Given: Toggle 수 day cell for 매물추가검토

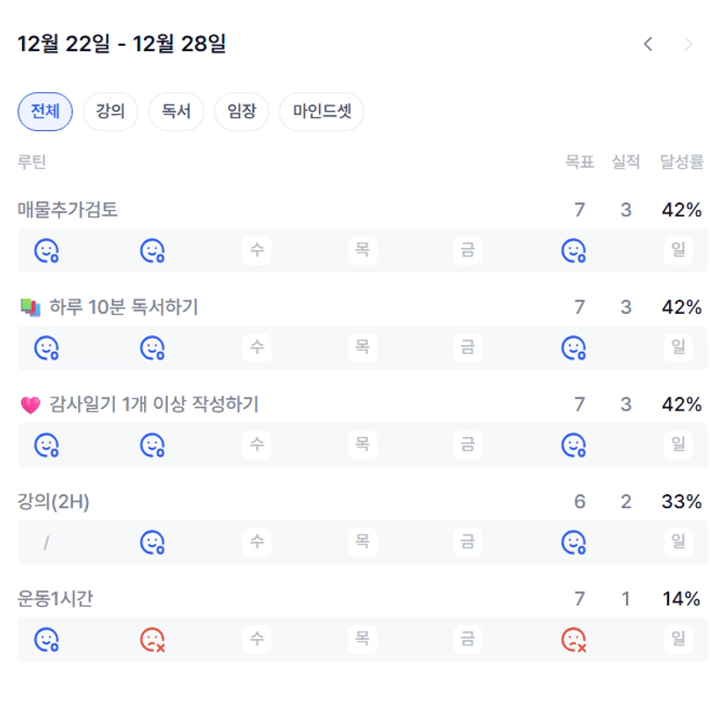Looking at the screenshot, I should [x=257, y=251].
